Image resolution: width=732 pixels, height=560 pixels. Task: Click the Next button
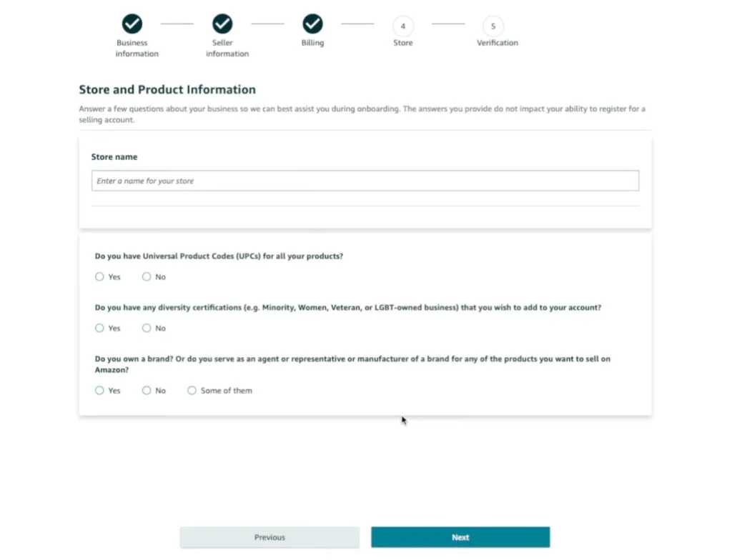click(x=460, y=536)
